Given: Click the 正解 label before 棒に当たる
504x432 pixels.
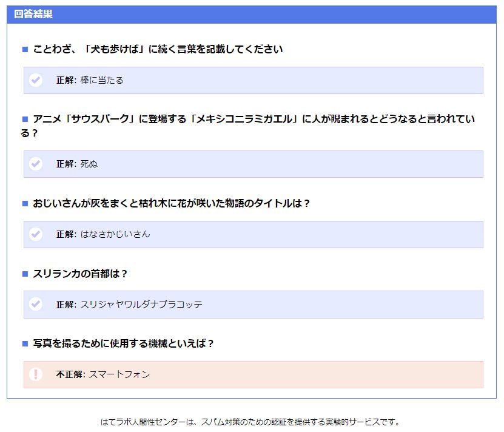Looking at the screenshot, I should pyautogui.click(x=66, y=80).
